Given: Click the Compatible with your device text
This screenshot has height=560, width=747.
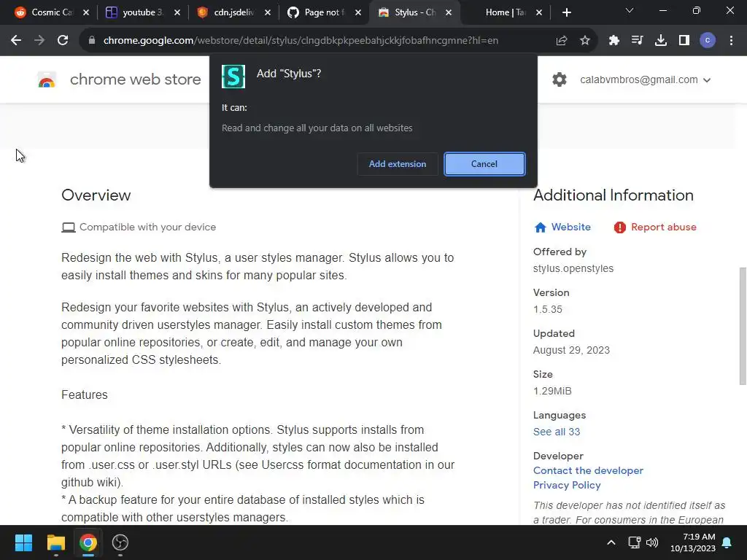Looking at the screenshot, I should pyautogui.click(x=147, y=227).
